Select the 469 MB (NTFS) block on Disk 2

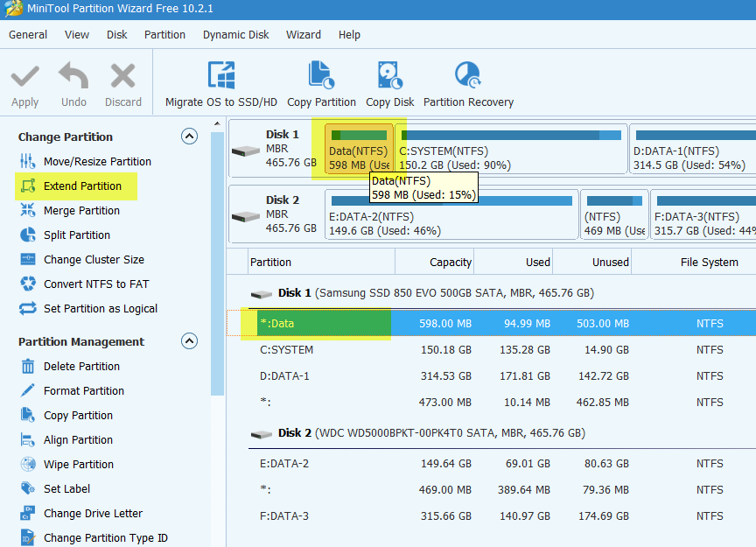(x=613, y=214)
